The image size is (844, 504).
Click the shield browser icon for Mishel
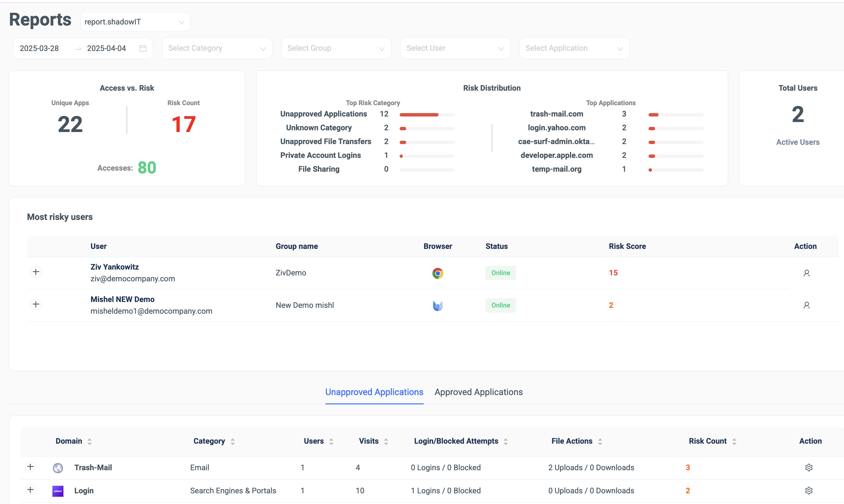click(438, 305)
